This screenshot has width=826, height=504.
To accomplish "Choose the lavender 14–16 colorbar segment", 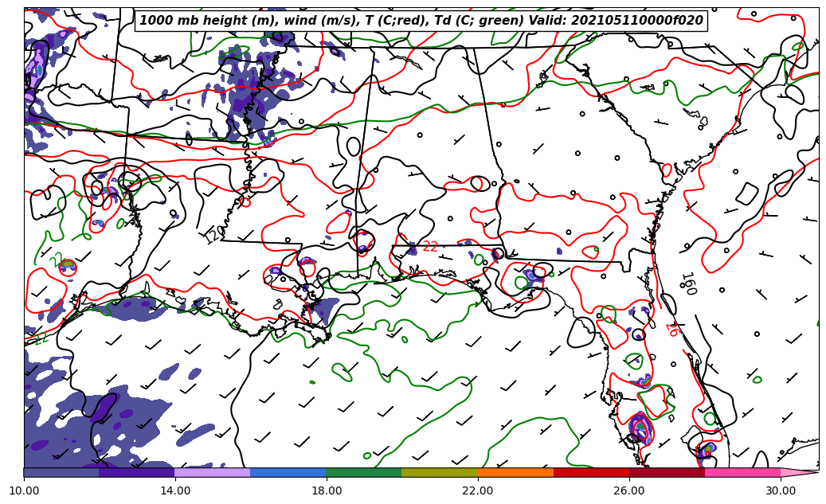I will (213, 472).
